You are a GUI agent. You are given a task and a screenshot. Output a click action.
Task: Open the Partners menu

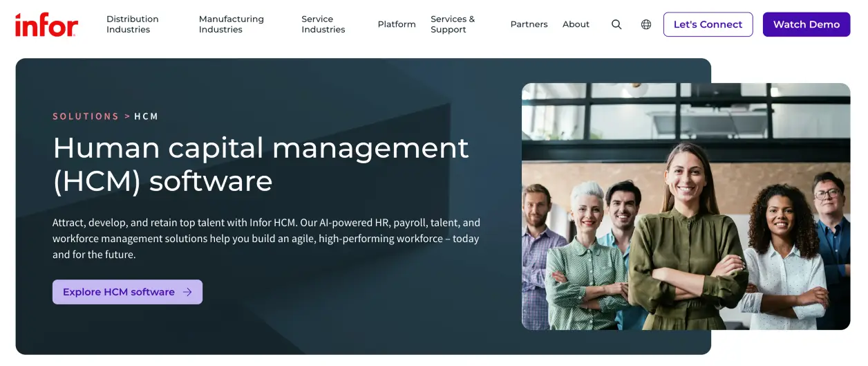(x=529, y=24)
